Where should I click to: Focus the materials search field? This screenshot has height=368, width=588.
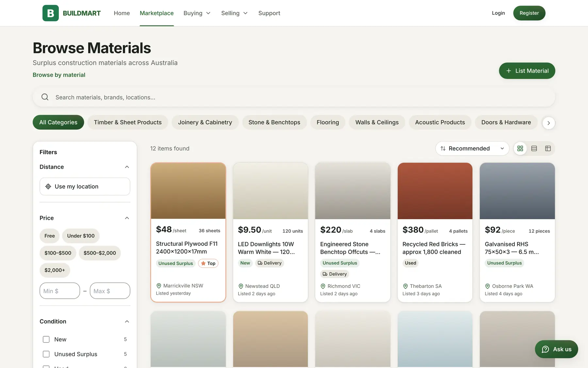click(x=294, y=97)
